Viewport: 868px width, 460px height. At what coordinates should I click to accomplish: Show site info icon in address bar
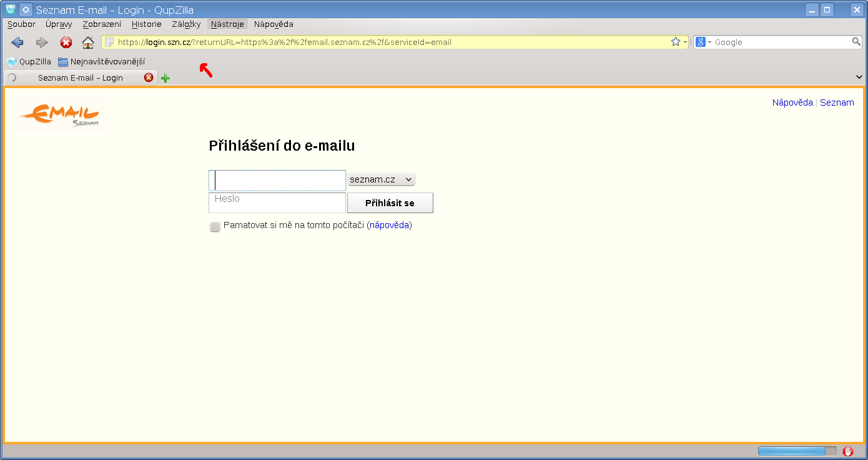click(109, 42)
